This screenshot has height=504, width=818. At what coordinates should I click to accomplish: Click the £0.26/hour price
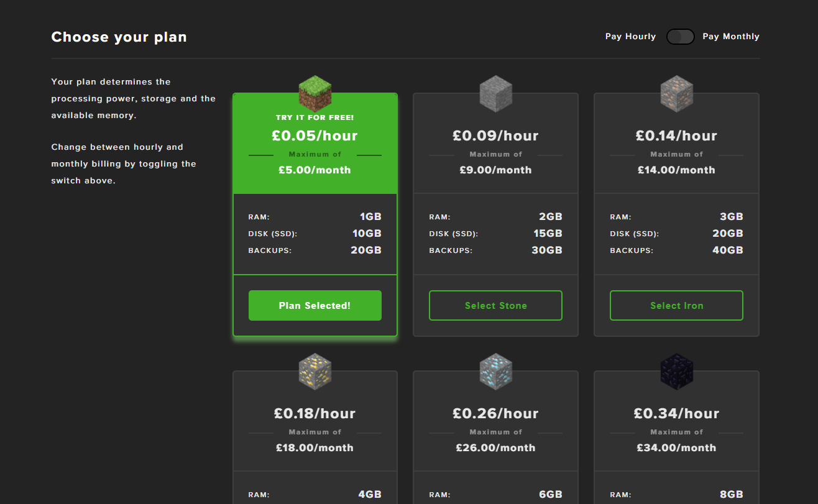[496, 413]
